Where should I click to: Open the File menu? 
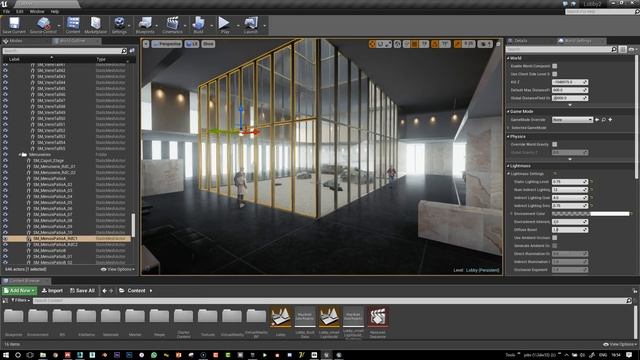pos(7,11)
